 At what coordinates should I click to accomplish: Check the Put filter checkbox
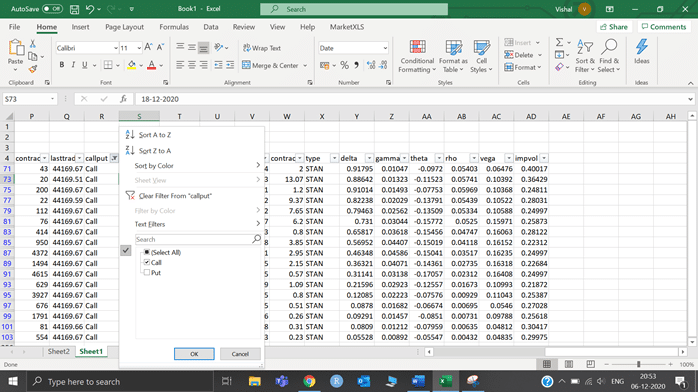click(146, 273)
